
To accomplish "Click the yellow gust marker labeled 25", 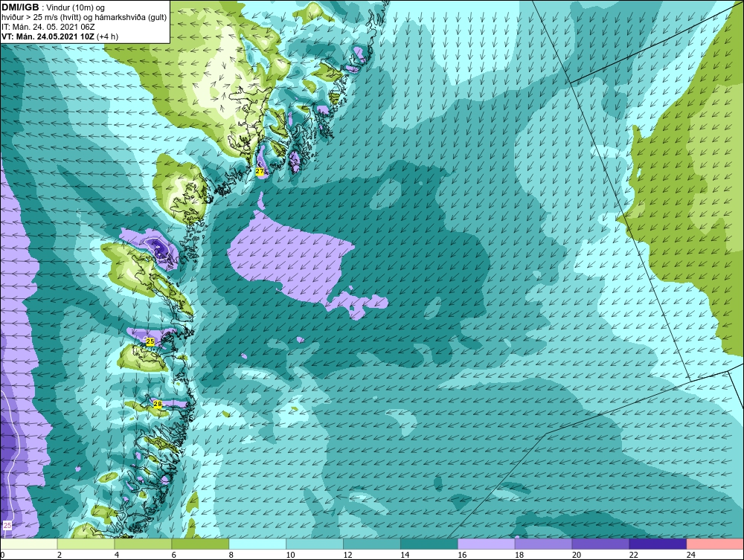I will (150, 341).
